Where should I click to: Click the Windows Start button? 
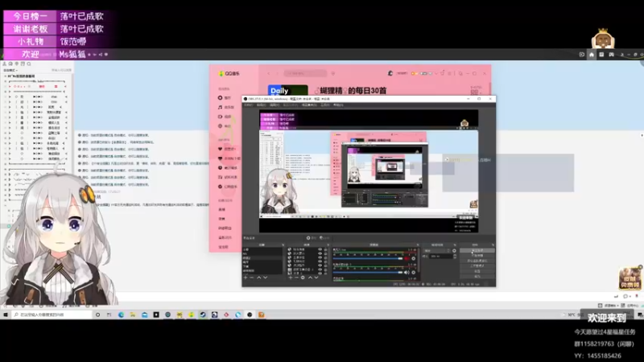(6, 315)
